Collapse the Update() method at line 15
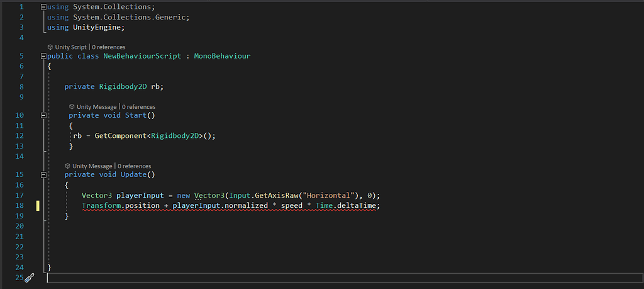 click(x=43, y=174)
